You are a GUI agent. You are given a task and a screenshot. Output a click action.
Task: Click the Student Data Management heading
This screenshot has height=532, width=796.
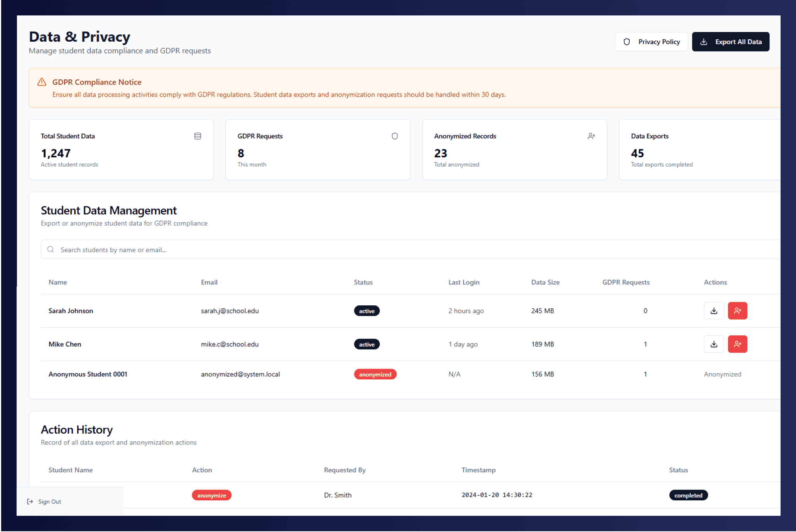click(109, 210)
